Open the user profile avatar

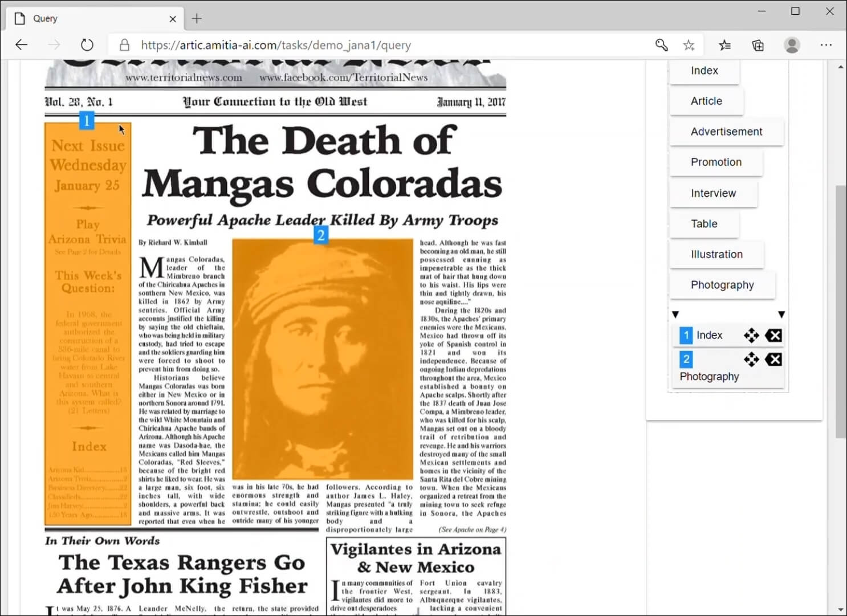(x=792, y=45)
